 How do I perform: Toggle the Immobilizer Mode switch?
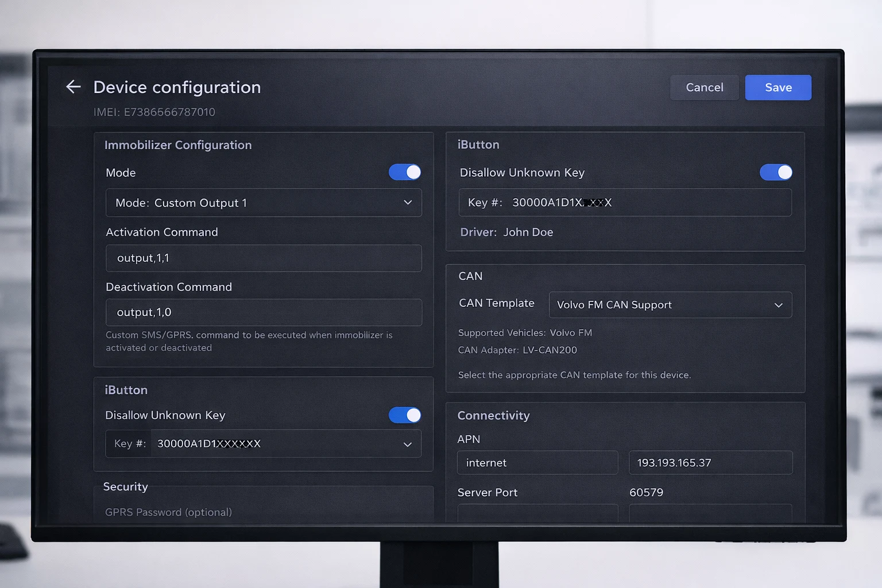(x=405, y=172)
